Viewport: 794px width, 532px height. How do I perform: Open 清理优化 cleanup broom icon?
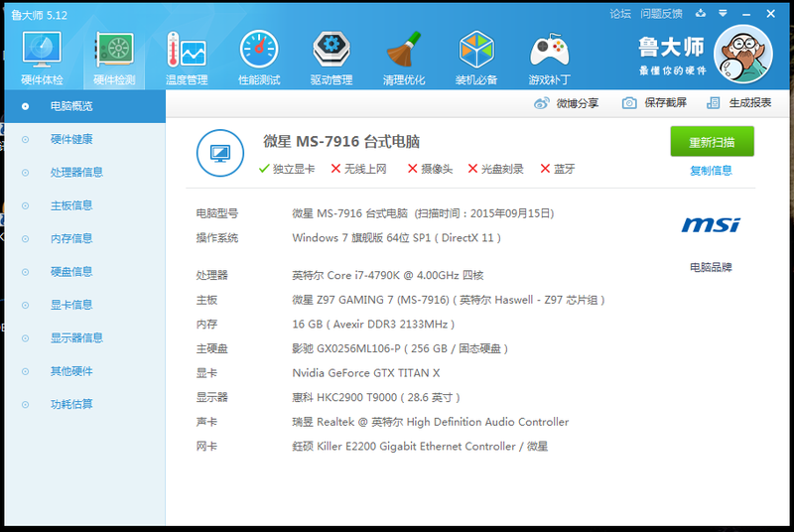(x=404, y=58)
